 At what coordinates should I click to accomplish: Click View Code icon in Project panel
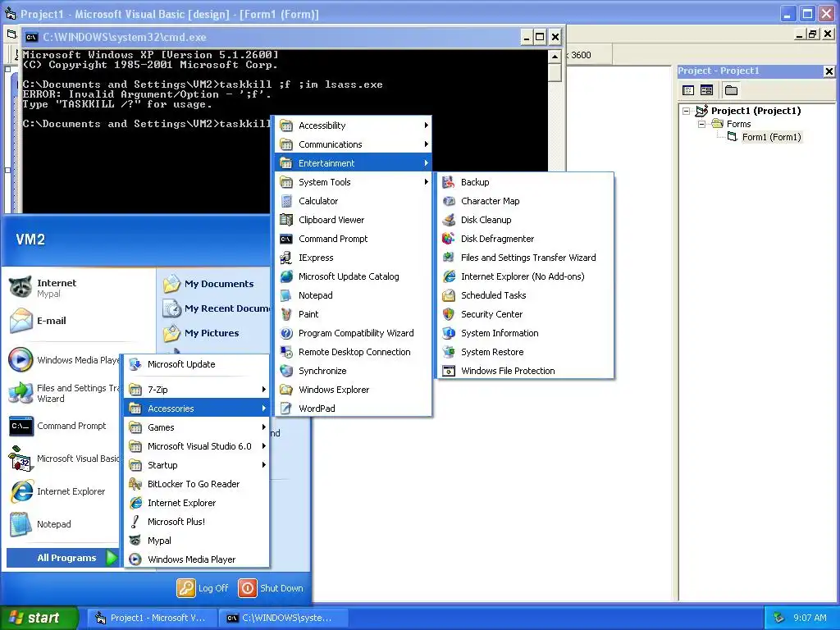[x=688, y=90]
